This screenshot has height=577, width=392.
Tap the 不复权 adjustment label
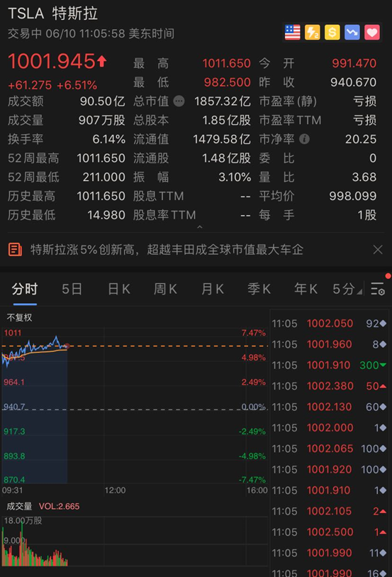(19, 317)
